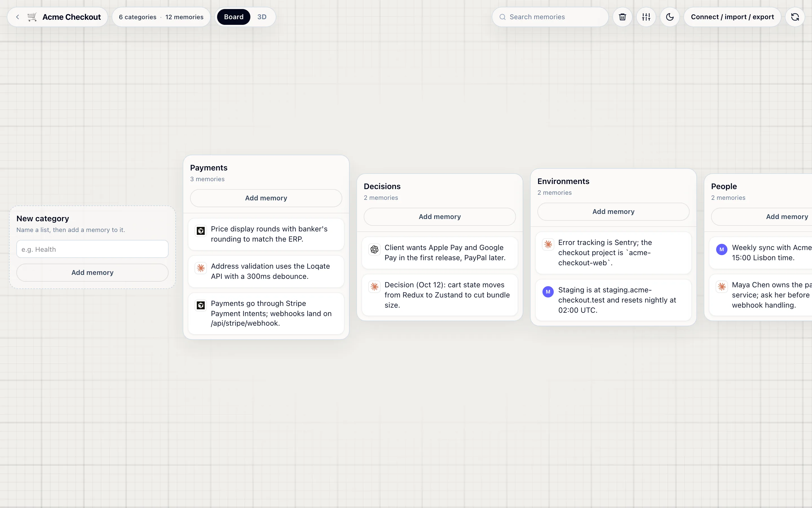This screenshot has height=508, width=812.
Task: Click source icon on banker's rounding memory
Action: coord(201,231)
